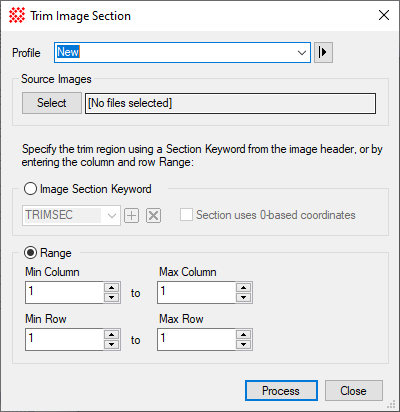Image resolution: width=400 pixels, height=412 pixels.
Task: Click the Close button
Action: coord(354,391)
